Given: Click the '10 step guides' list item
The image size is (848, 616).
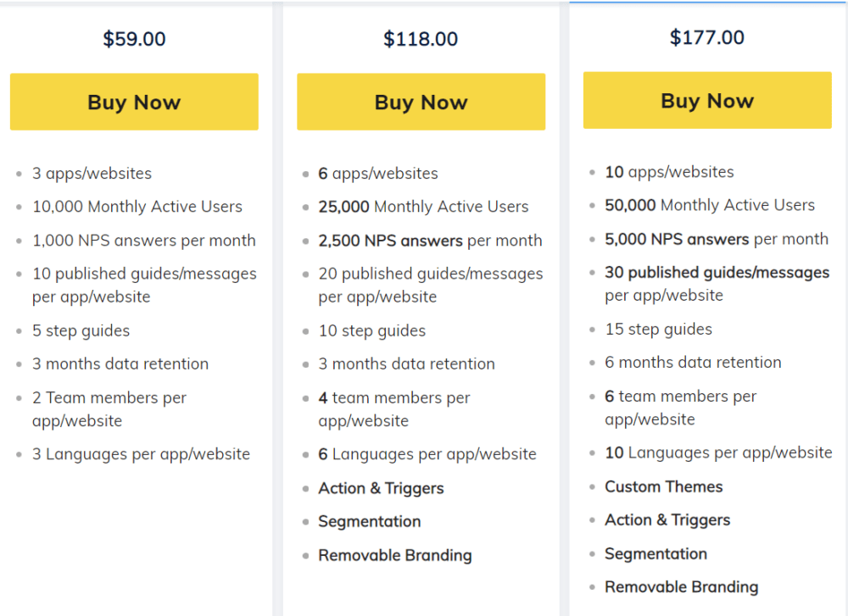Looking at the screenshot, I should pyautogui.click(x=372, y=330).
